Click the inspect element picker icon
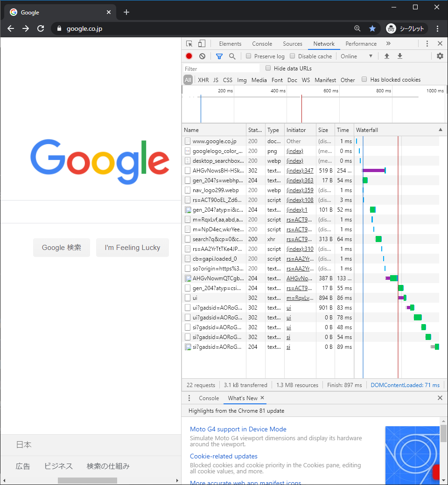 click(x=189, y=44)
